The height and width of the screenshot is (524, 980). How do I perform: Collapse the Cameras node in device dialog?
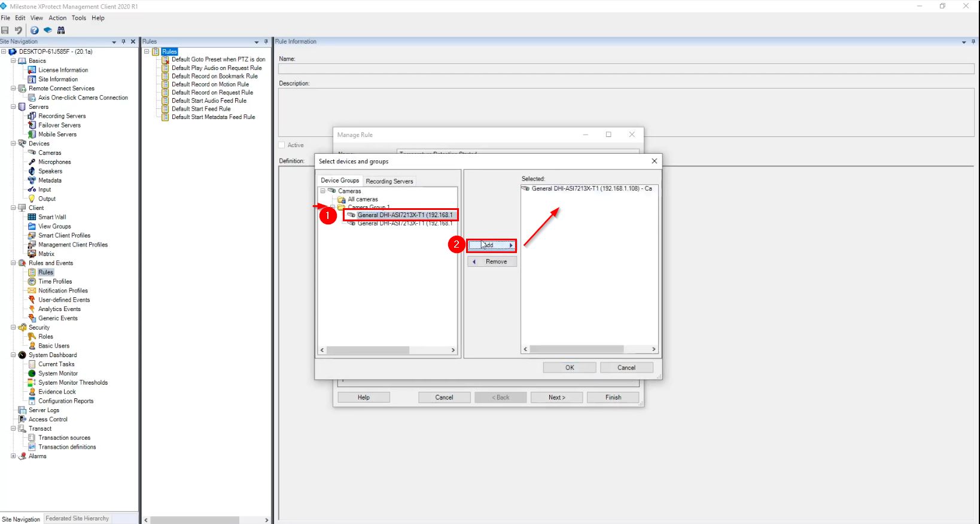[322, 191]
